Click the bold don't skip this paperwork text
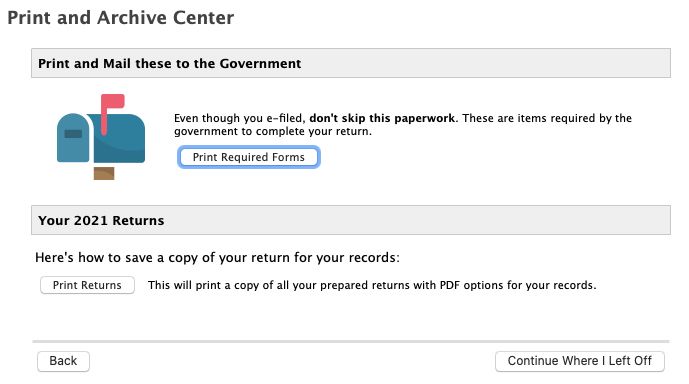 tap(382, 118)
